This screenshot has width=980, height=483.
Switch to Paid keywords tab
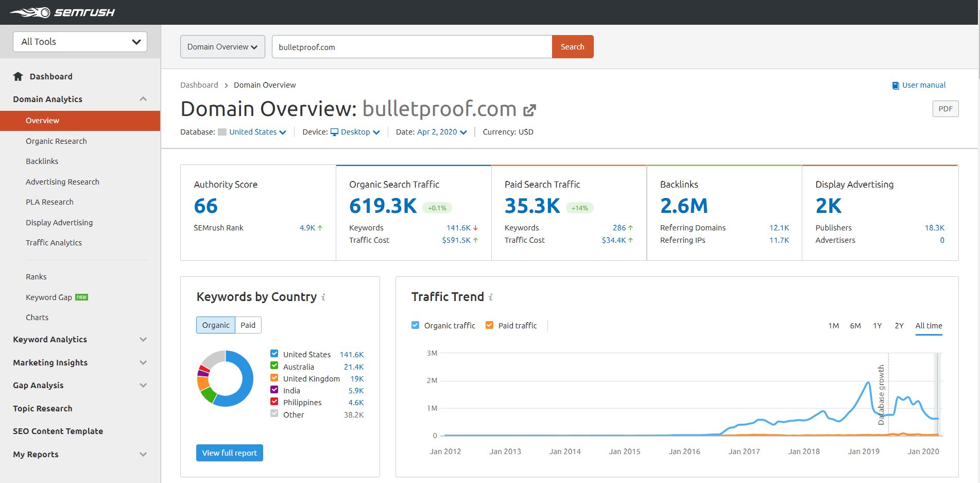coord(248,325)
